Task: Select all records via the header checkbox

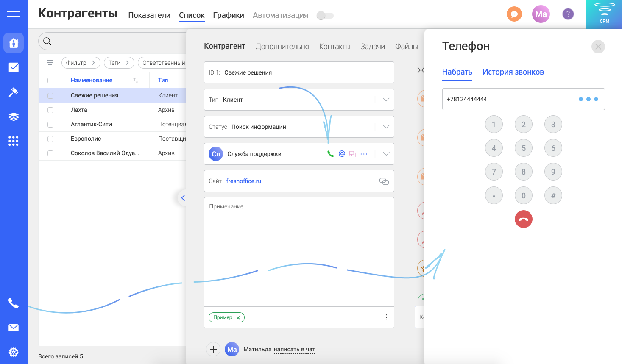Action: pos(50,80)
